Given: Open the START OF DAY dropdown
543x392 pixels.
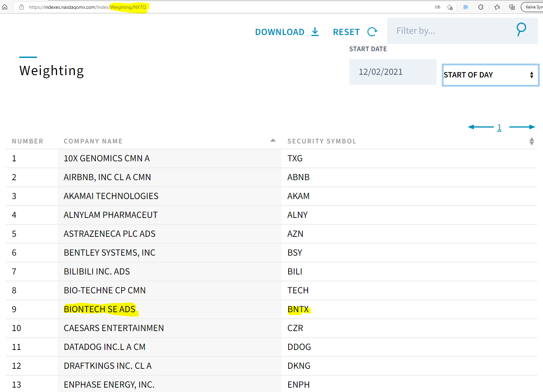Looking at the screenshot, I should [x=490, y=75].
